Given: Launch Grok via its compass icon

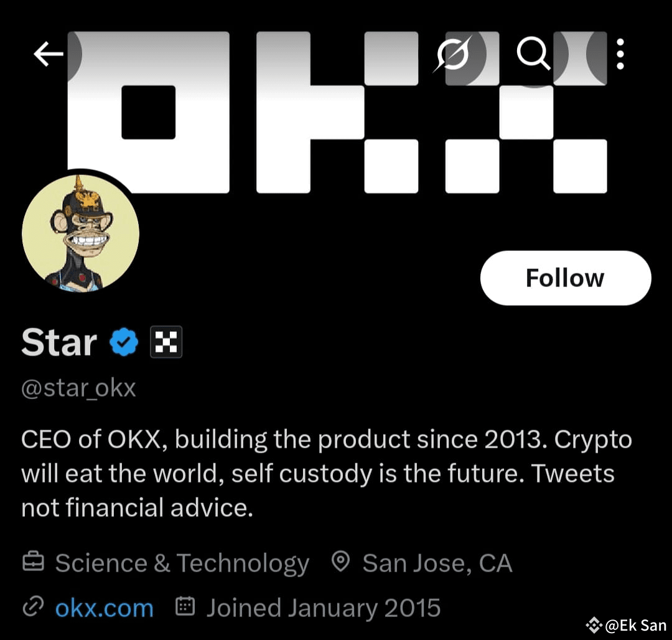Looking at the screenshot, I should click(x=454, y=54).
